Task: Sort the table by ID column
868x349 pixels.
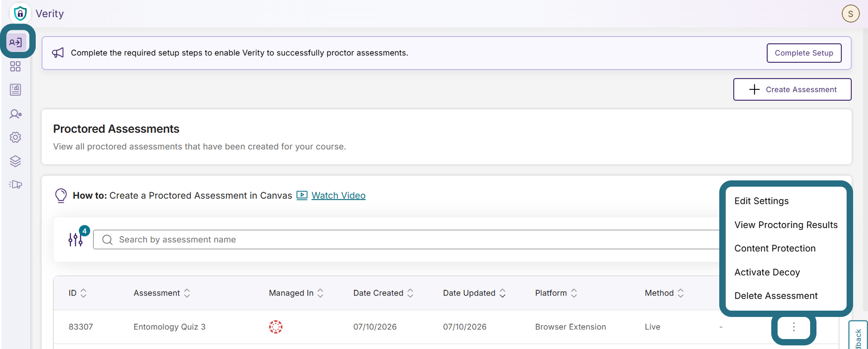Action: click(77, 293)
